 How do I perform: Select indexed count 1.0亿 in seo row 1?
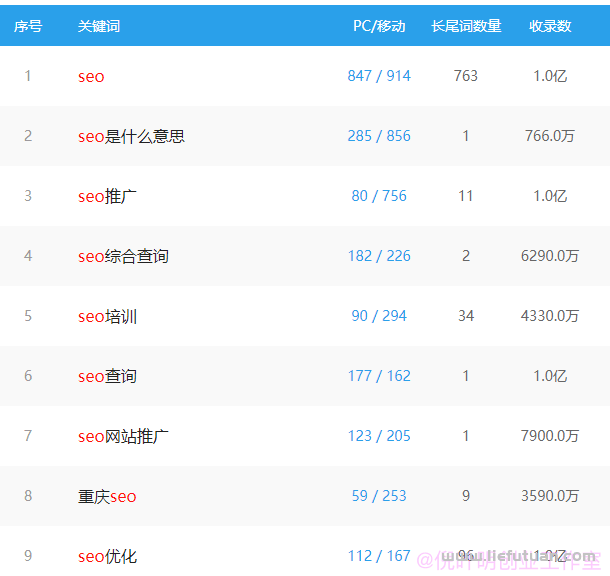click(x=550, y=76)
